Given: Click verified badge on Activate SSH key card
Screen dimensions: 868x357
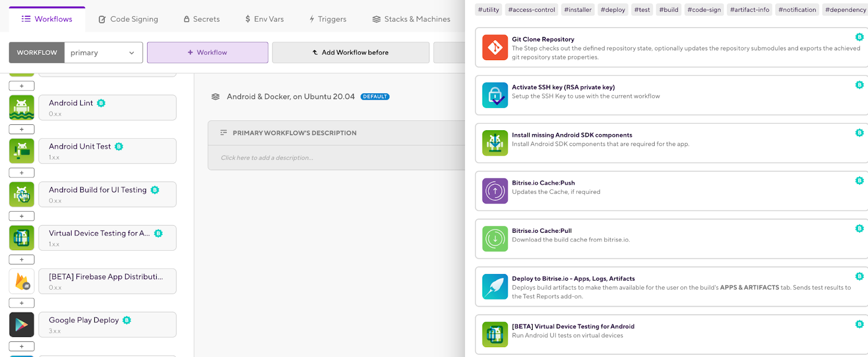Looking at the screenshot, I should [x=859, y=85].
